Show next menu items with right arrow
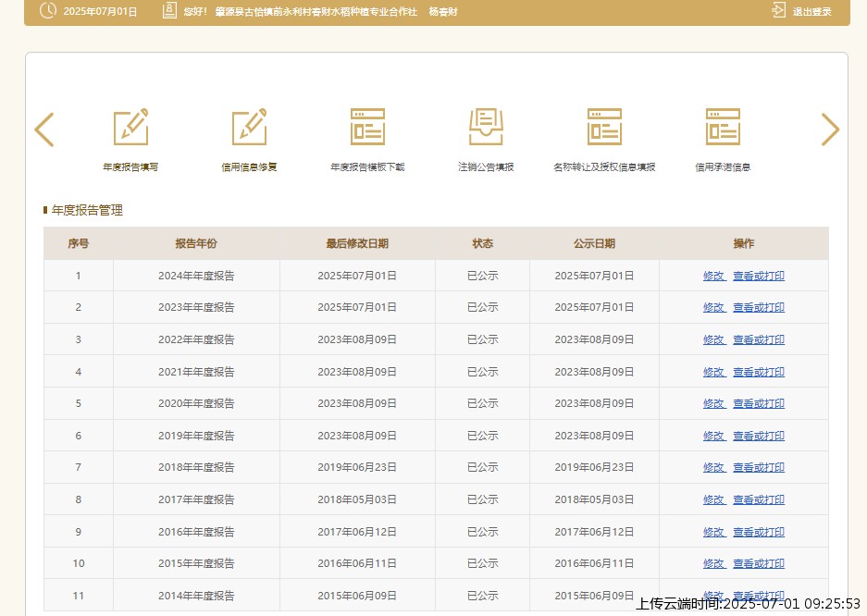The image size is (867, 616). (830, 129)
